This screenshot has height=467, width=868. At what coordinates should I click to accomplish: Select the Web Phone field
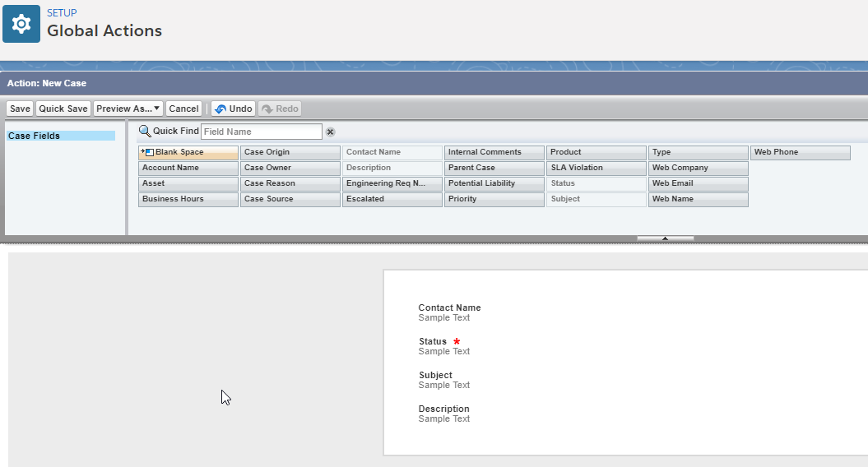click(x=800, y=153)
